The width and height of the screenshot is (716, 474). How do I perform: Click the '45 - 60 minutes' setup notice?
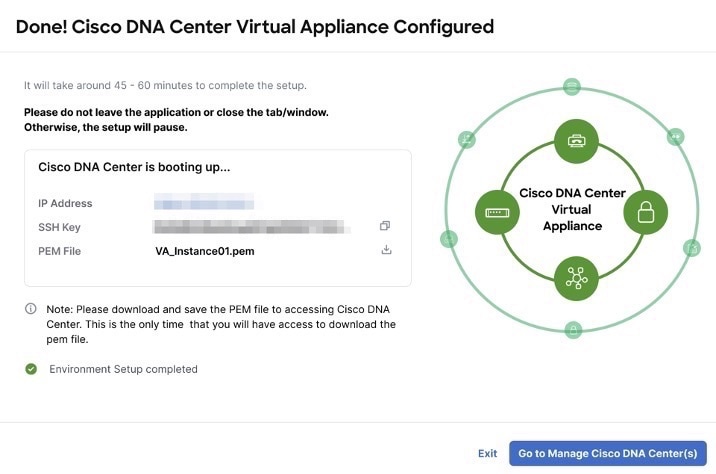pyautogui.click(x=165, y=85)
